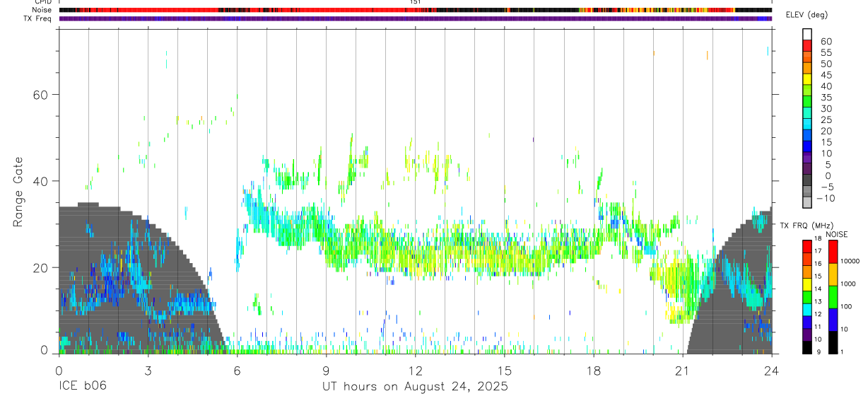Click the y-axis tick label '40'
Image resolution: width=868 pixels, height=401 pixels.
tap(40, 181)
